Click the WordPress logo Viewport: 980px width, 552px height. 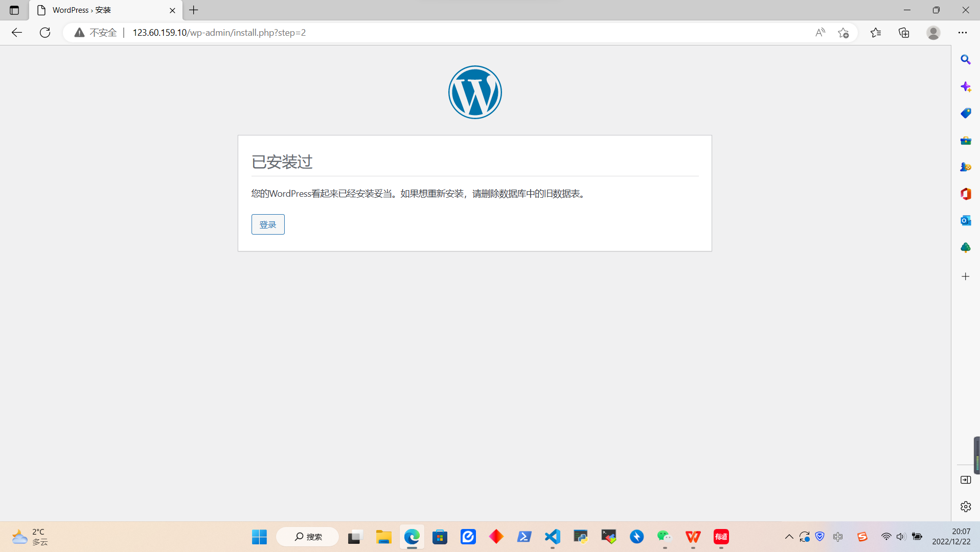tap(475, 93)
